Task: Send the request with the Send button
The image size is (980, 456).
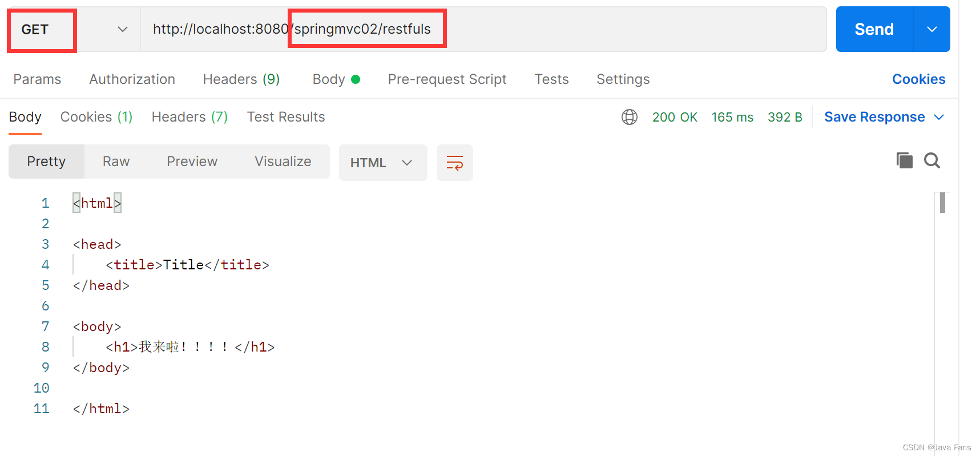Action: pyautogui.click(x=874, y=29)
